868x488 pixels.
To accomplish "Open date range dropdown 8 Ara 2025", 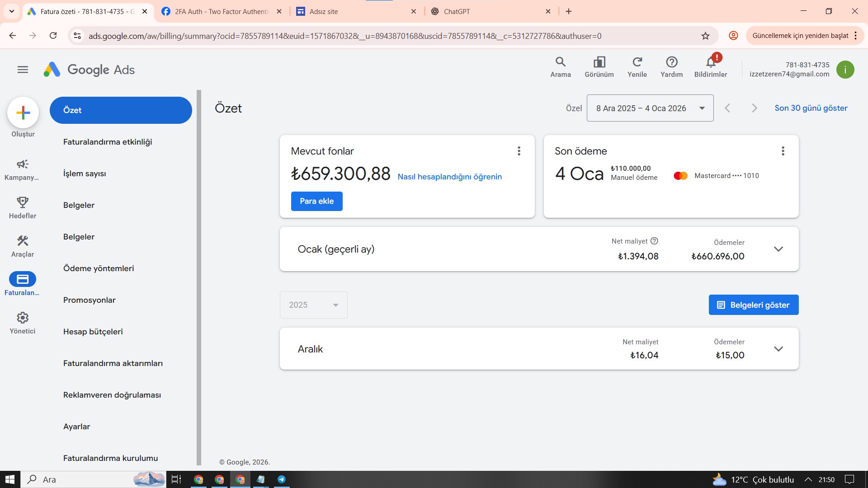I will (650, 108).
